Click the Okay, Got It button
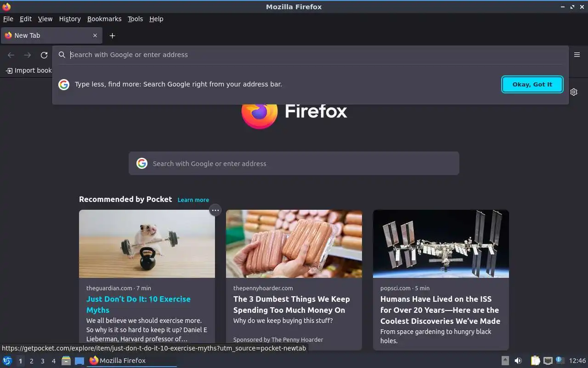Image resolution: width=588 pixels, height=368 pixels. point(532,84)
